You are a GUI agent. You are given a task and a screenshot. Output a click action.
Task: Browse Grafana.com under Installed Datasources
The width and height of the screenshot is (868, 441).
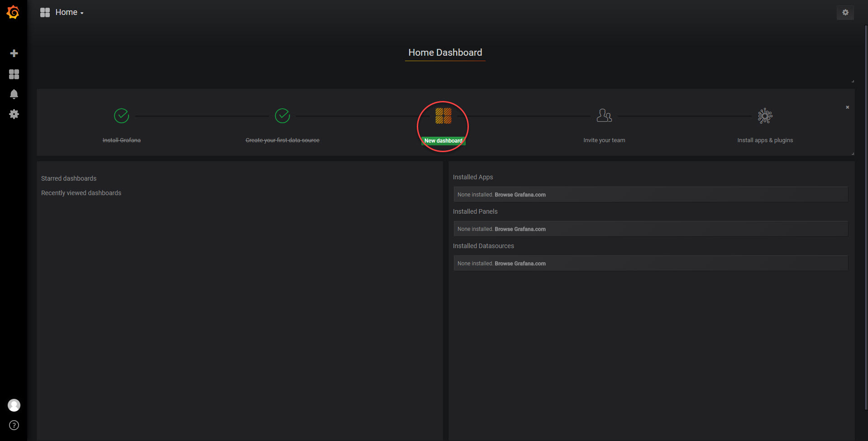pos(520,264)
